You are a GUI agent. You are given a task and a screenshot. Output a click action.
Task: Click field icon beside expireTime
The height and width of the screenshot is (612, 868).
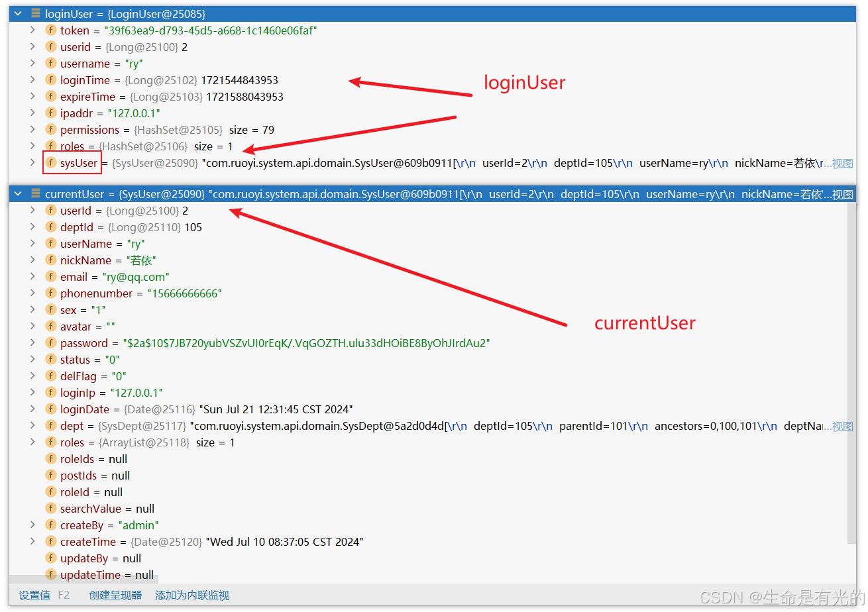pos(51,96)
